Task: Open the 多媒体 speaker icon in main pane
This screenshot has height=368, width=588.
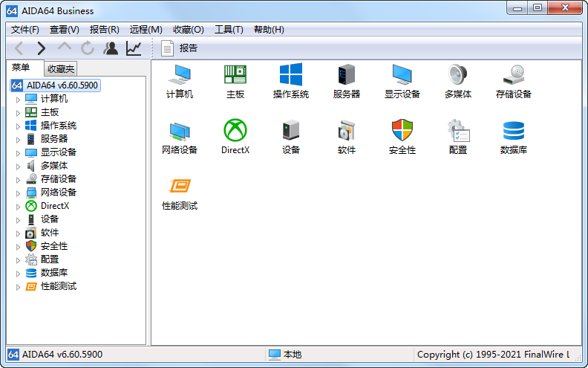Action: point(457,81)
